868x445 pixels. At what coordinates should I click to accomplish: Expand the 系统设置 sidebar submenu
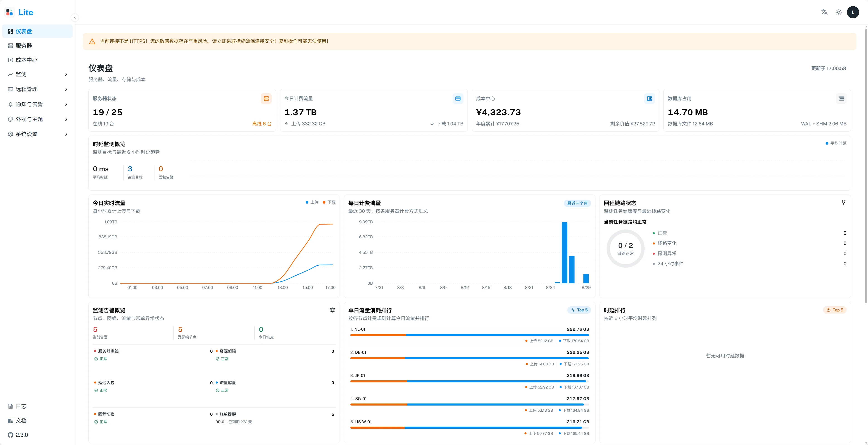point(37,134)
